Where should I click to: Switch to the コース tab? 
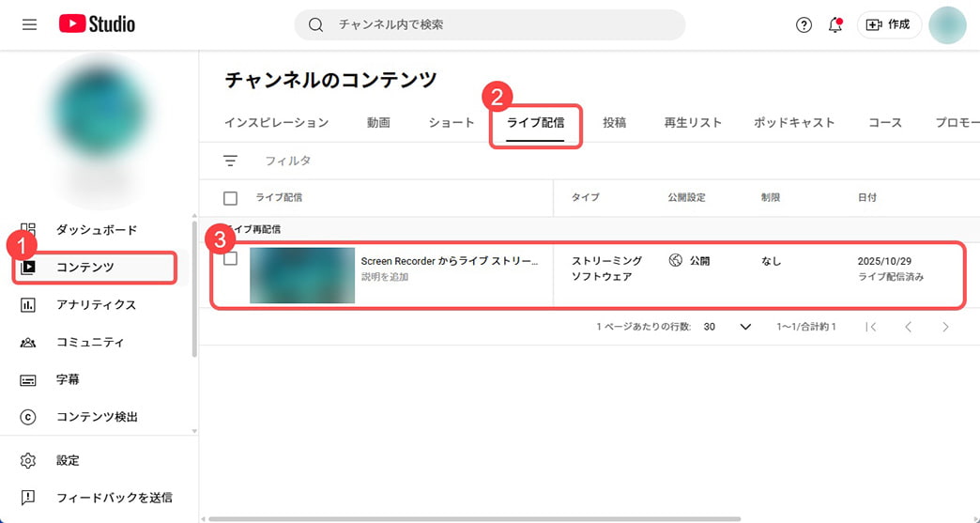(885, 122)
